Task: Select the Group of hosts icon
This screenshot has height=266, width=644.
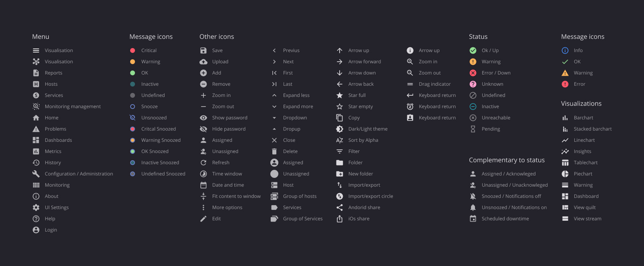Action: (x=274, y=196)
